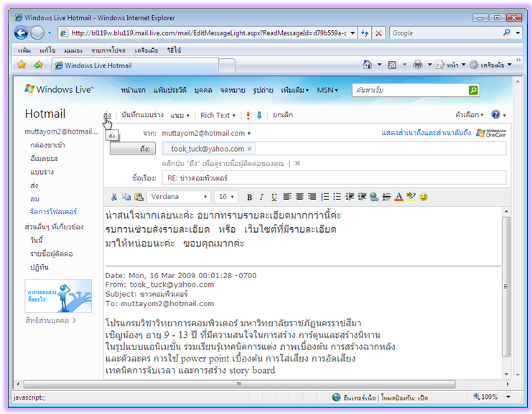Insert a horizontal line

386,197
